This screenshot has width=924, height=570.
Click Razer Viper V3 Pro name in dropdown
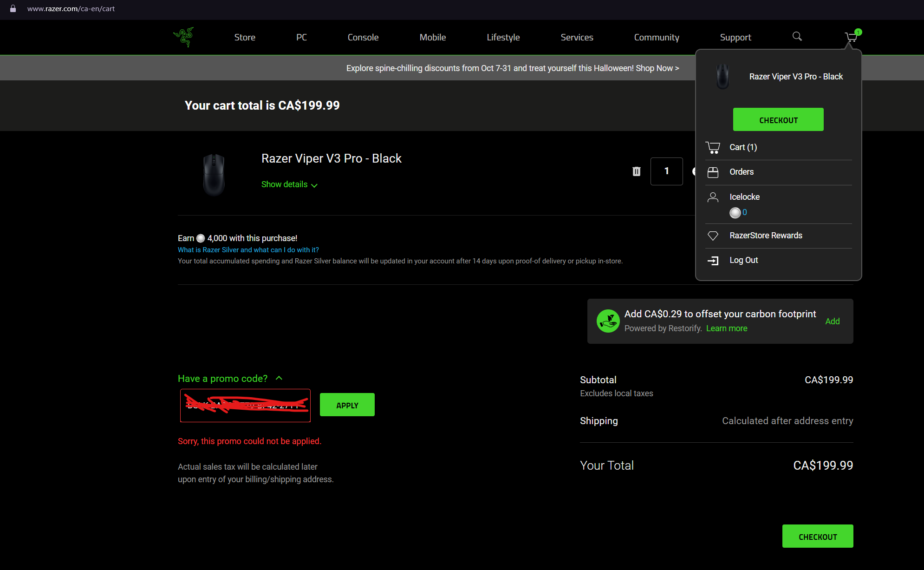coord(796,77)
